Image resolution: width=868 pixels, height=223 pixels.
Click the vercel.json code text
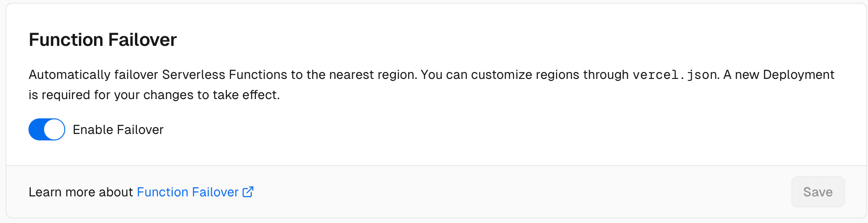coord(674,75)
